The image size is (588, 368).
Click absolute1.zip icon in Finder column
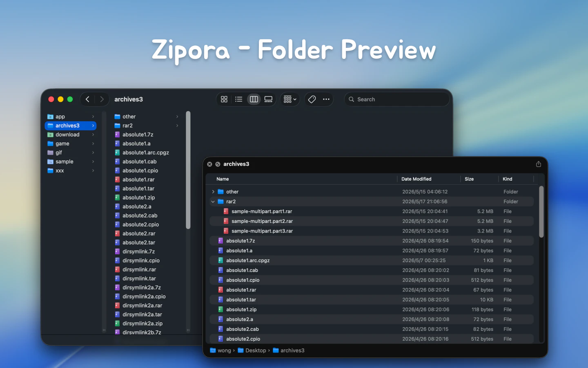pyautogui.click(x=117, y=197)
